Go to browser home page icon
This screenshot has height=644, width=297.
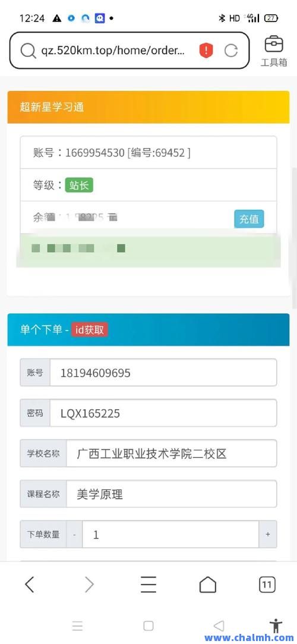pos(207,585)
